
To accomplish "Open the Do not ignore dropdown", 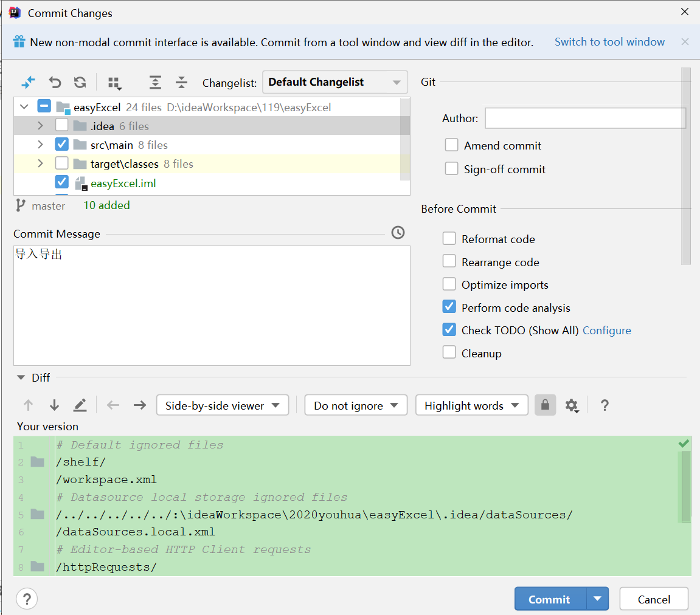I will 356,405.
